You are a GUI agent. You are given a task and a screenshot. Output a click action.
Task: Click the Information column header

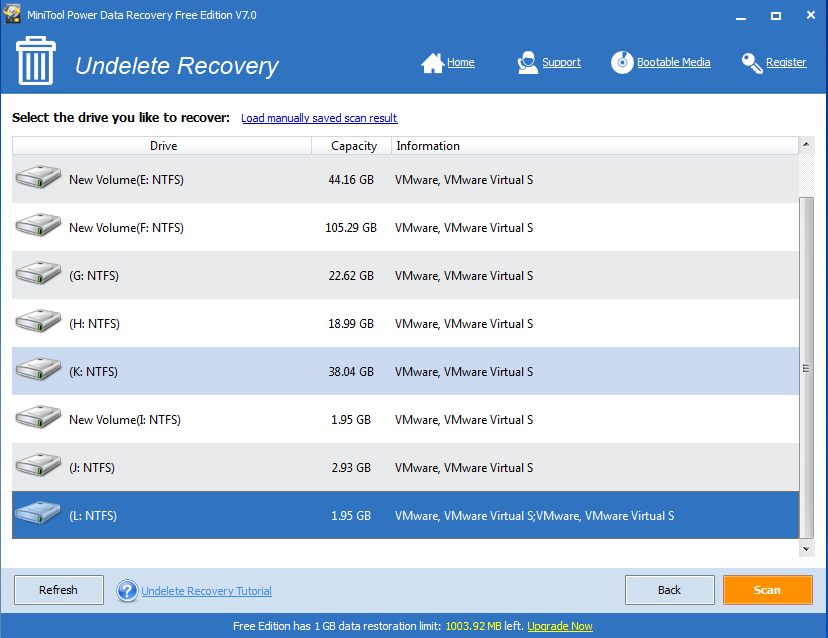595,146
